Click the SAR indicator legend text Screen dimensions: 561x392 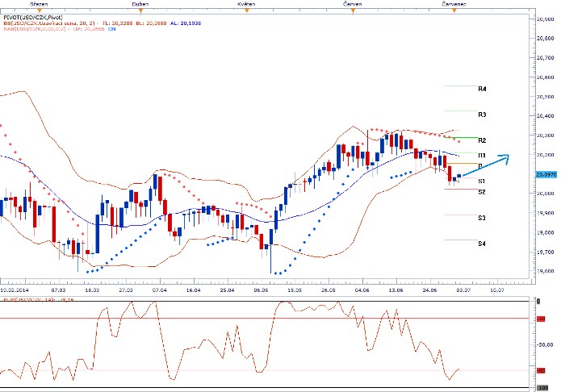[40, 31]
